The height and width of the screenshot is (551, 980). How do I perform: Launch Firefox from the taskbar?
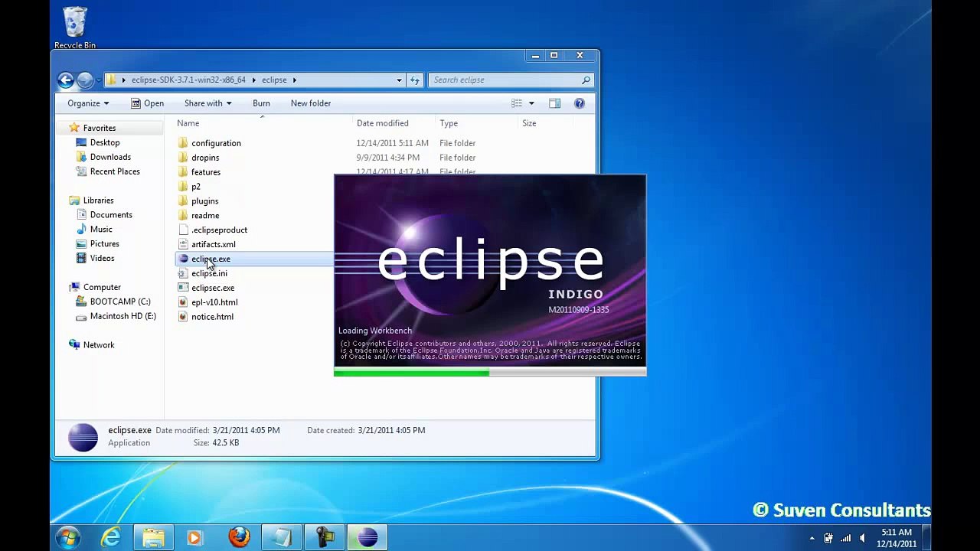pos(239,537)
